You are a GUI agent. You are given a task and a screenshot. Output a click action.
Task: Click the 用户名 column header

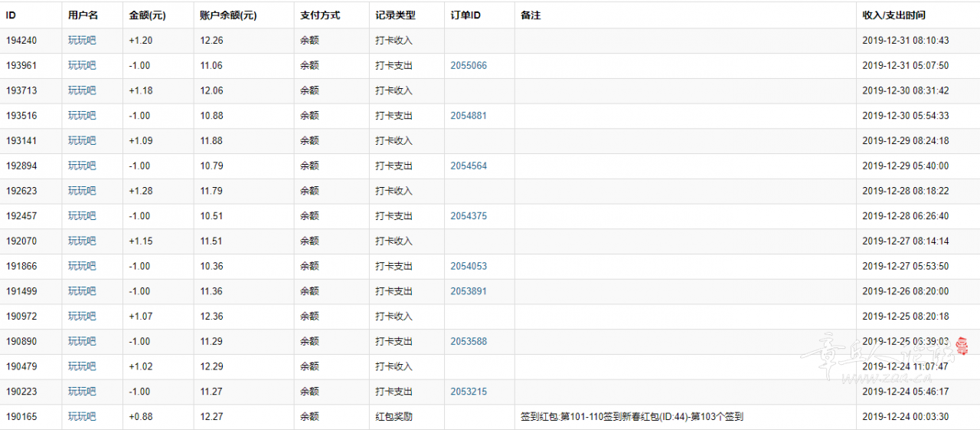click(83, 15)
